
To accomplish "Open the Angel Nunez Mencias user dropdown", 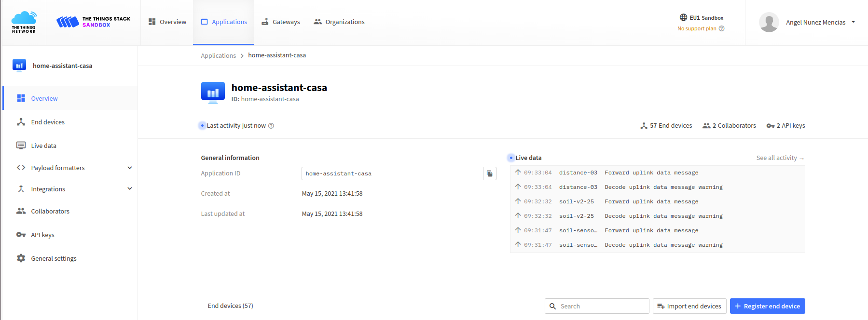I will [x=853, y=22].
